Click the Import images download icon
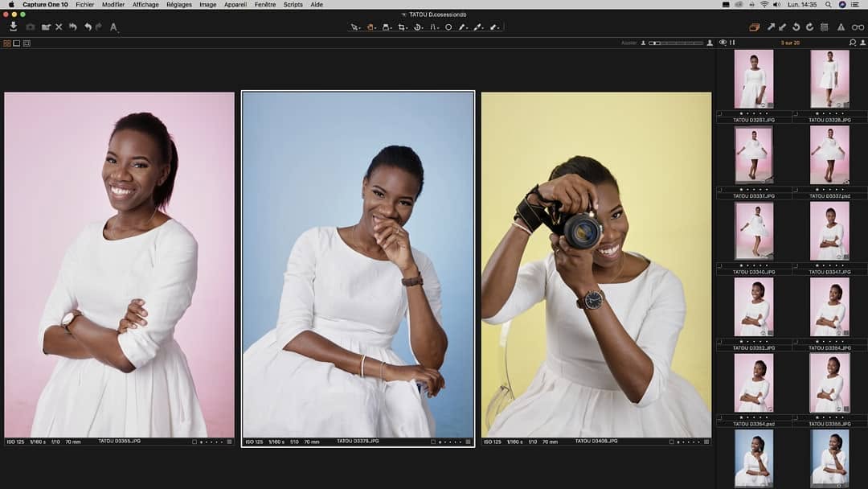 coord(14,27)
